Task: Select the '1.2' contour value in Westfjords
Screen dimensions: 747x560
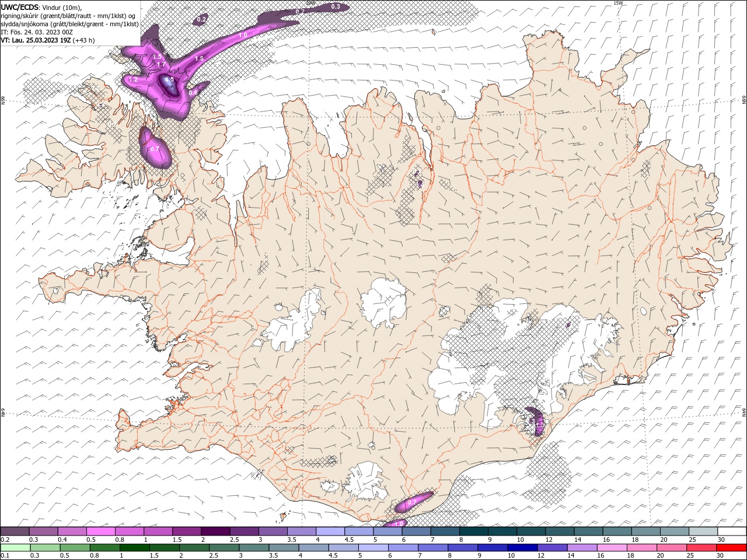Action: [133, 79]
